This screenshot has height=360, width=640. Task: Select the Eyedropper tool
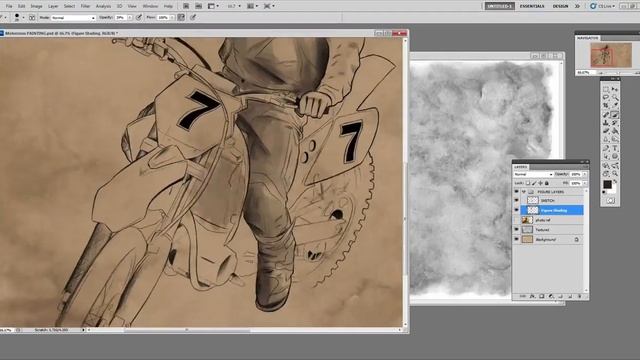pos(615,106)
